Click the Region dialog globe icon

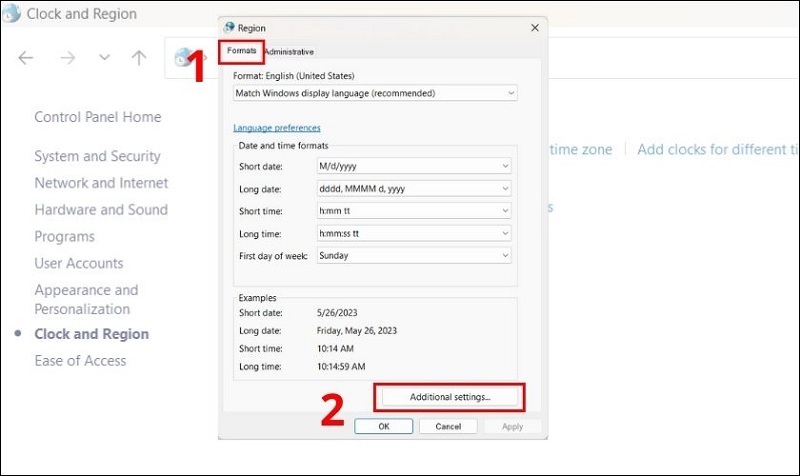[x=230, y=28]
